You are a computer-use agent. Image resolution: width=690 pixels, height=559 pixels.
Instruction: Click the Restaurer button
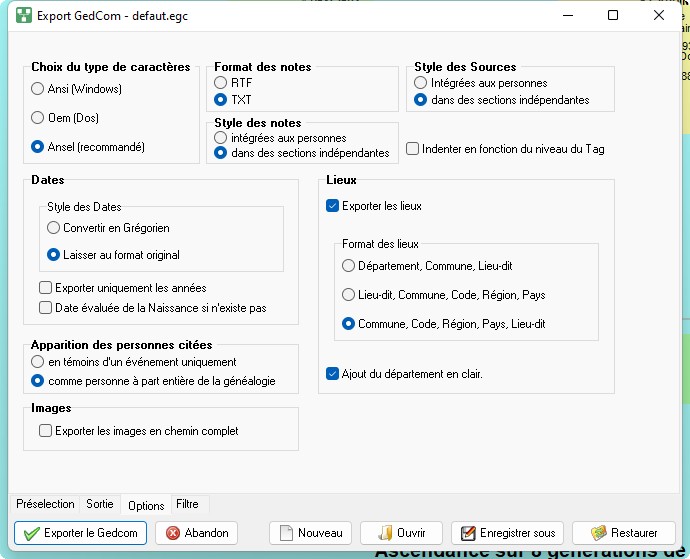pyautogui.click(x=624, y=533)
